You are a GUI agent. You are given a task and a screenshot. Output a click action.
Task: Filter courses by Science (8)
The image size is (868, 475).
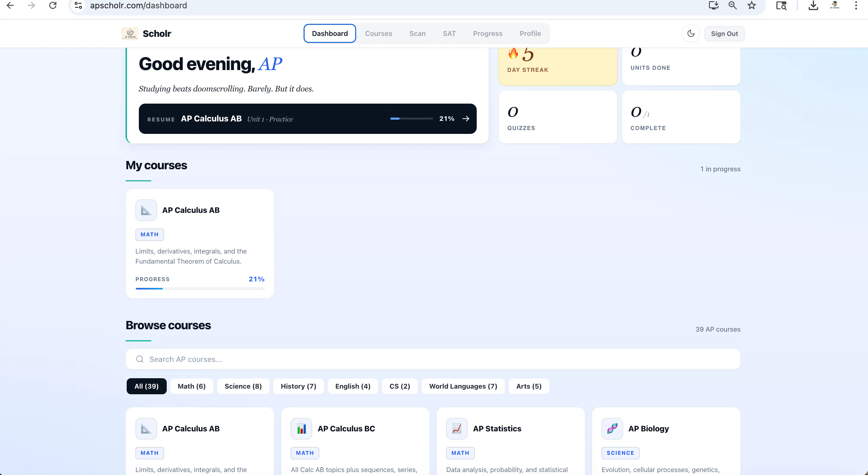point(243,386)
